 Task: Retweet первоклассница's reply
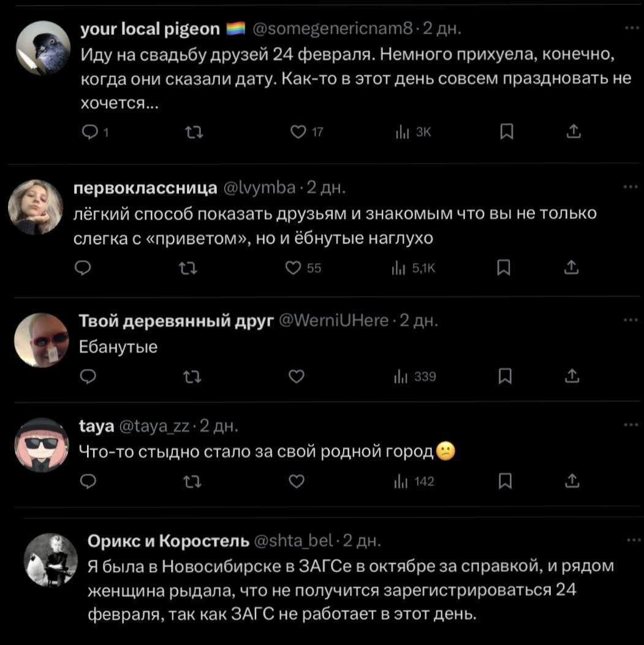(x=189, y=267)
